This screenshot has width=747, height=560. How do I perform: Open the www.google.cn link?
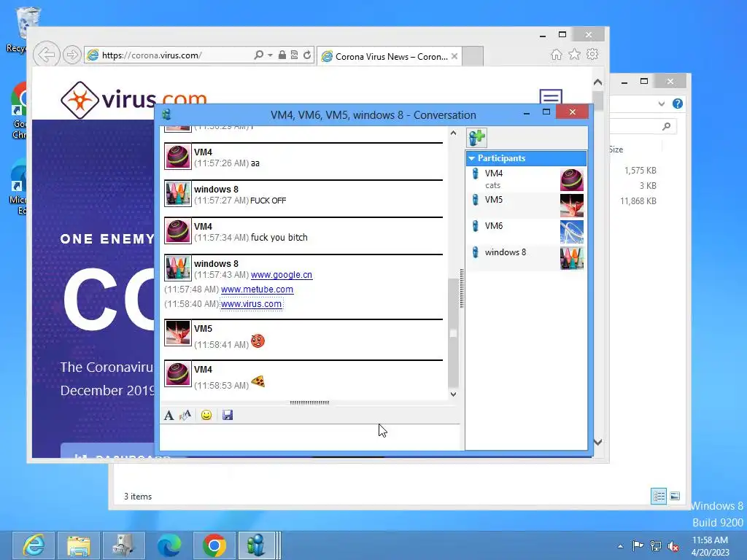tap(281, 275)
